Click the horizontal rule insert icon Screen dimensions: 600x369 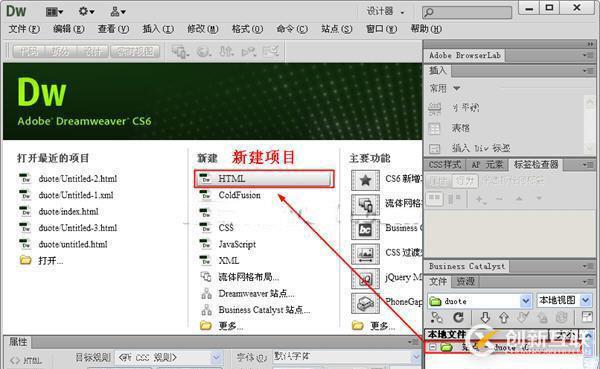click(x=435, y=108)
